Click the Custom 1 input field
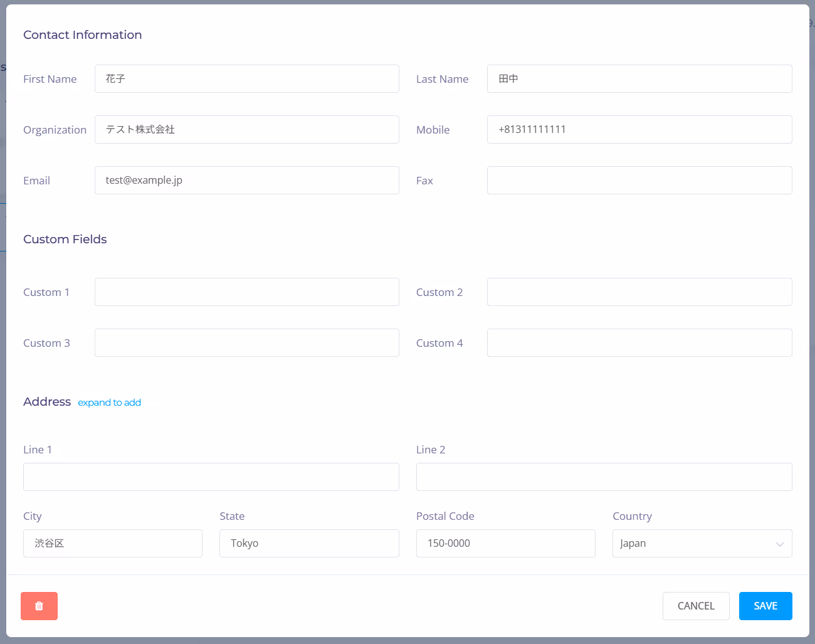Viewport: 815px width, 644px height. pos(247,292)
